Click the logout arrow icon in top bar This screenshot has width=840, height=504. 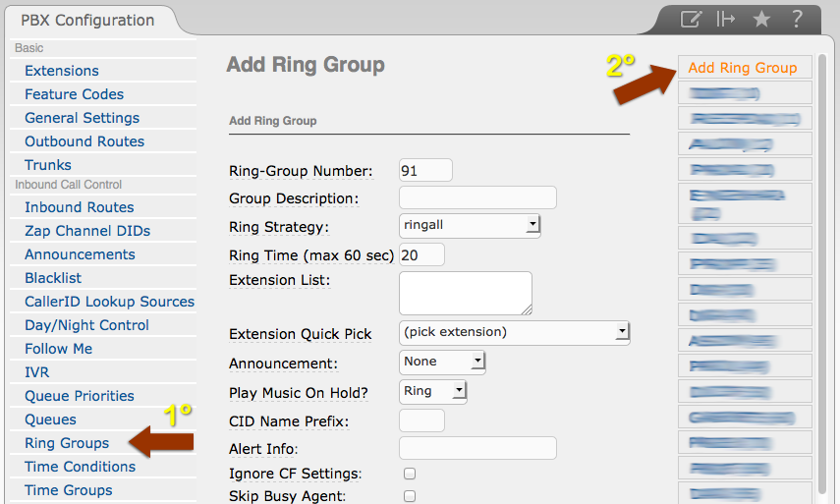click(x=726, y=19)
